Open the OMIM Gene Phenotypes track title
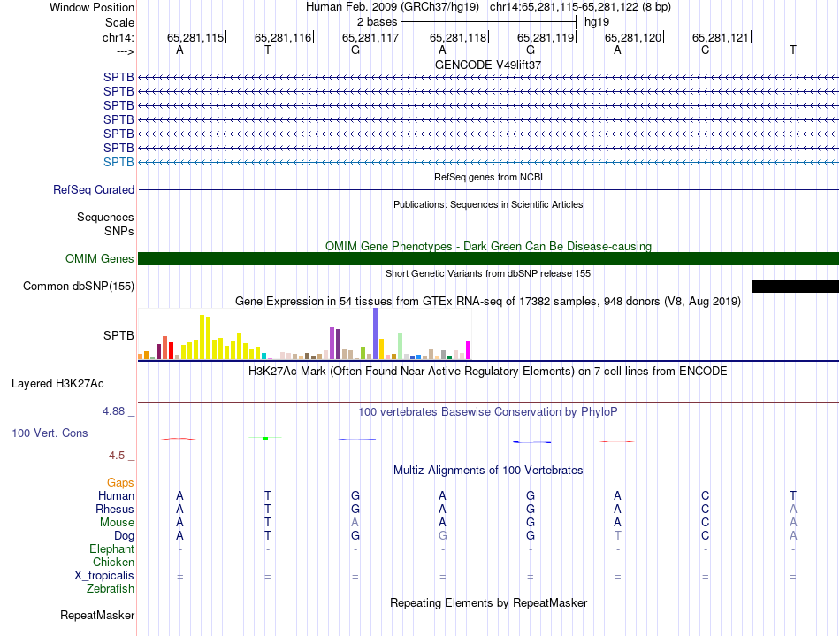Image resolution: width=840 pixels, height=636 pixels. 488,246
